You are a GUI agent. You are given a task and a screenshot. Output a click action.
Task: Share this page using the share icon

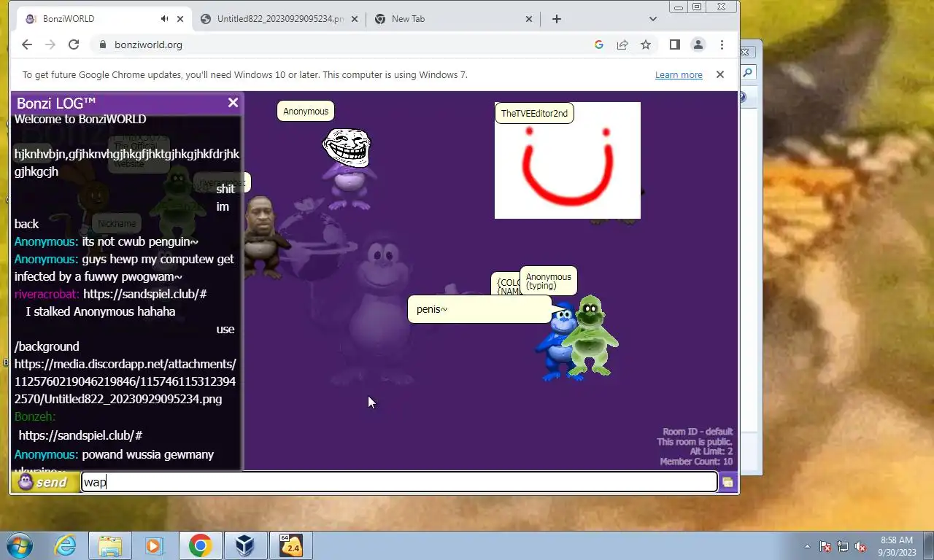(622, 44)
